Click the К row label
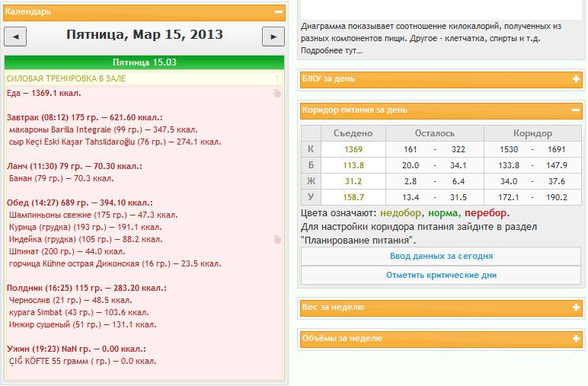This screenshot has height=386, width=588. point(311,149)
